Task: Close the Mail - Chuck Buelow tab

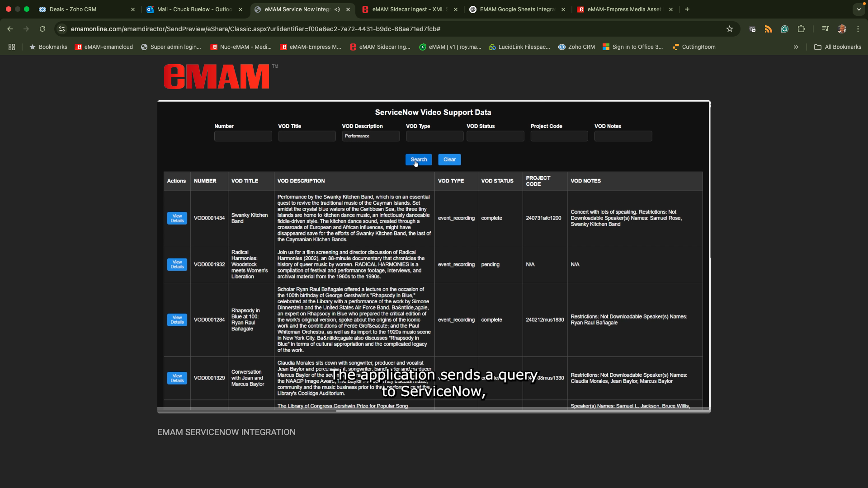Action: 241,9
